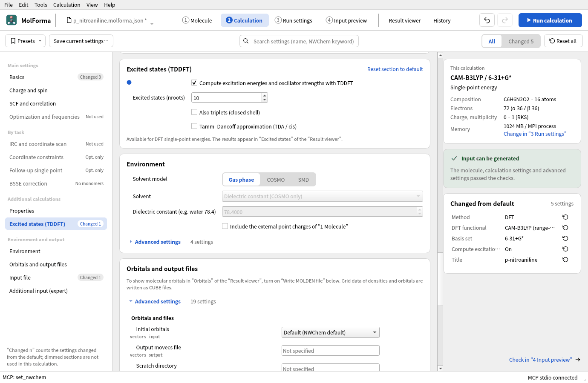
Task: Open the file name dropdown arrow
Action: tap(152, 23)
